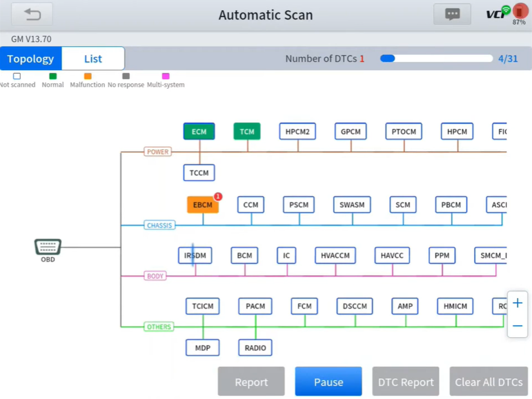Click the 4/31 progress count
This screenshot has width=532, height=399.
pyautogui.click(x=508, y=58)
